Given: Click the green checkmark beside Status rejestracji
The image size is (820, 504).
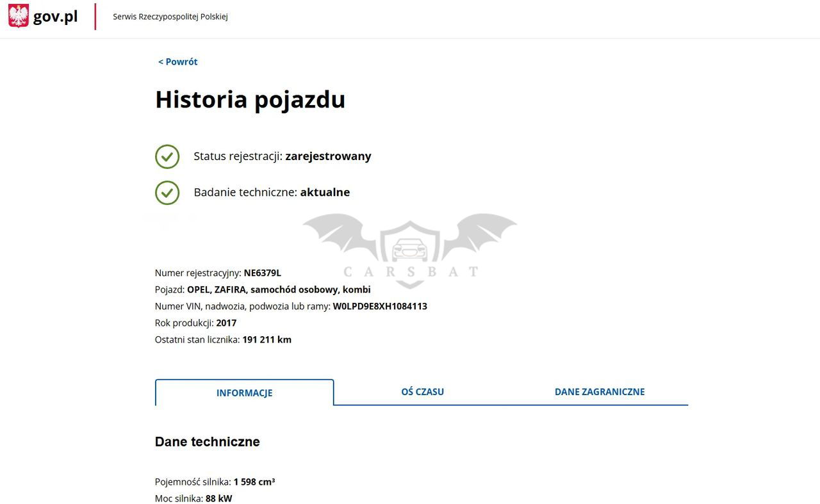Looking at the screenshot, I should [167, 156].
